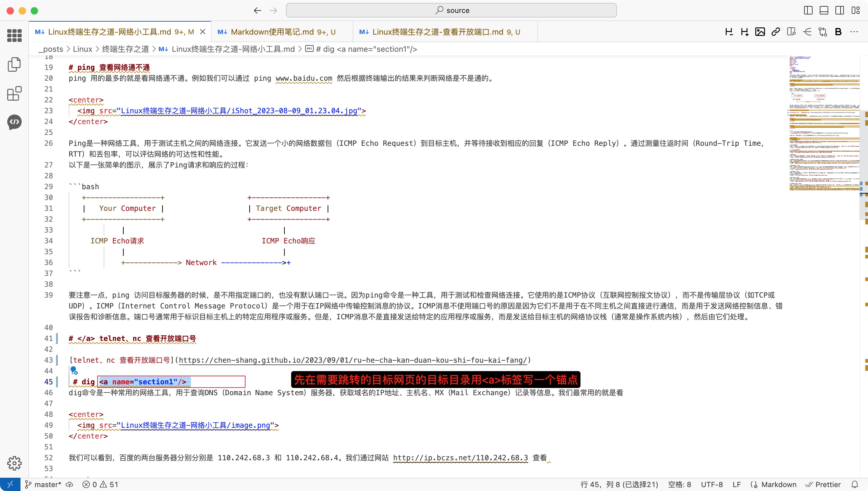Open the preview to the side icon
Viewport: 868px width, 491px height.
(791, 32)
